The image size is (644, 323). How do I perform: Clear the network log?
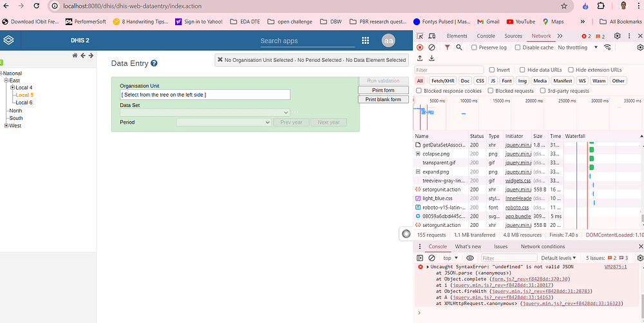pyautogui.click(x=431, y=48)
